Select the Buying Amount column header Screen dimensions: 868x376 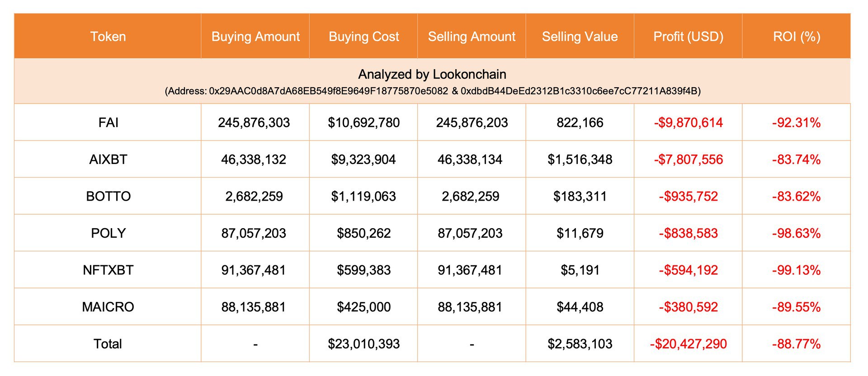255,37
